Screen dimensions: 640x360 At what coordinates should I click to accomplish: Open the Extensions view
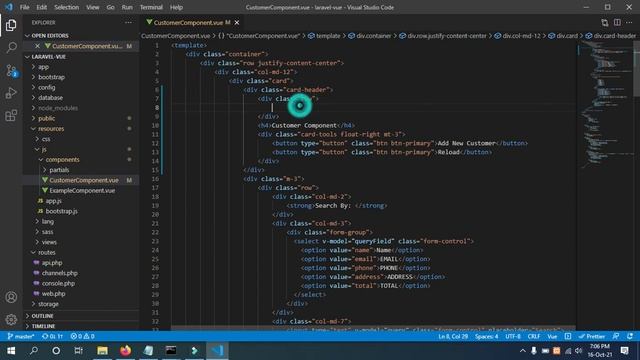click(x=11, y=116)
